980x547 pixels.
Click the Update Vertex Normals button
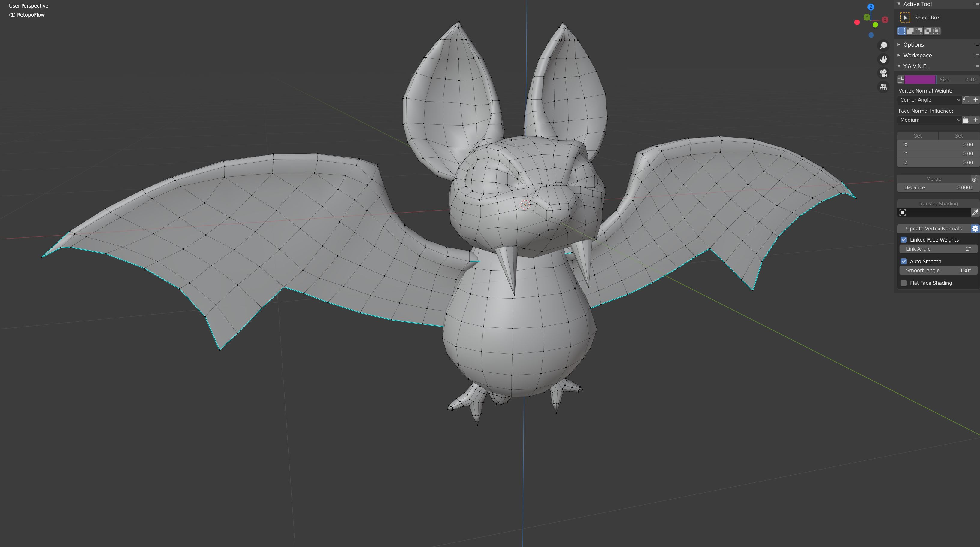(x=934, y=228)
